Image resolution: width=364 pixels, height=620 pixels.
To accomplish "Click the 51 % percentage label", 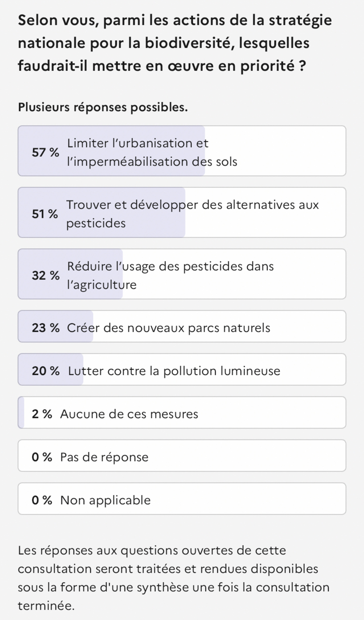I will pos(45,214).
